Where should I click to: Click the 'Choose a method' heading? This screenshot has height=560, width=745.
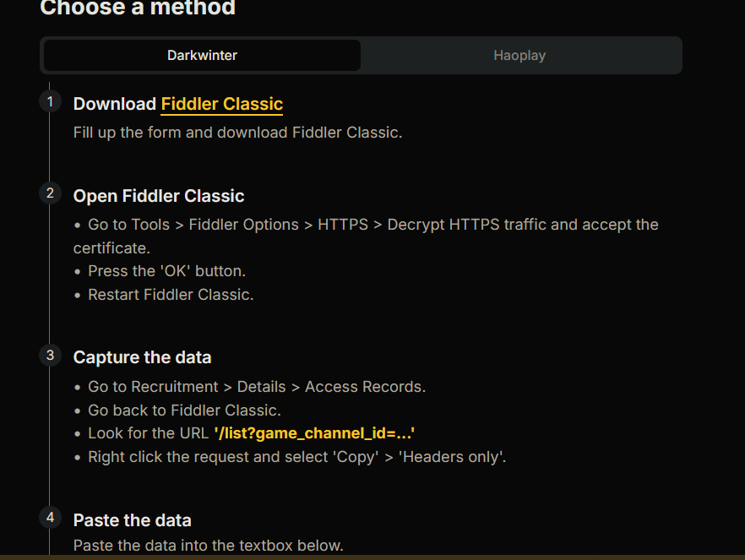click(138, 8)
